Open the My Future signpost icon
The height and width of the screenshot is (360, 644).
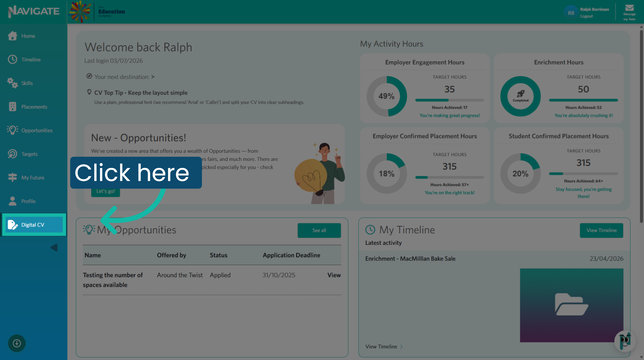[x=12, y=177]
